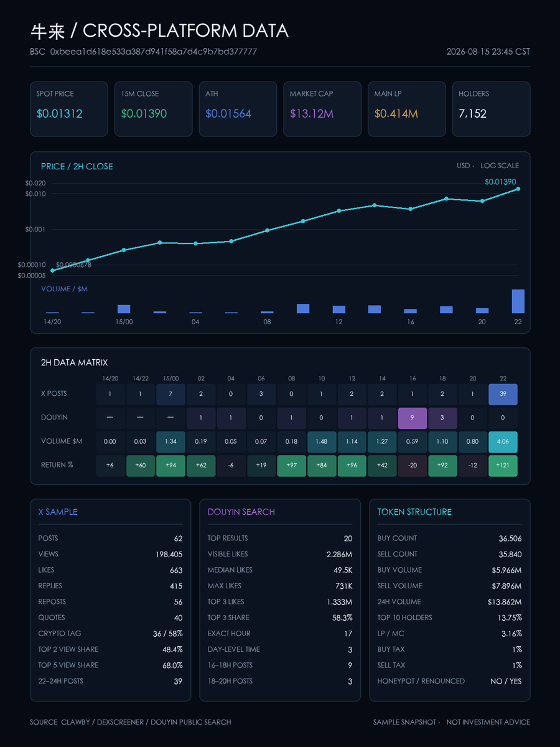Screen dimensions: 560x747
Task: Click the VOLUME / $M chart label
Action: tap(64, 289)
